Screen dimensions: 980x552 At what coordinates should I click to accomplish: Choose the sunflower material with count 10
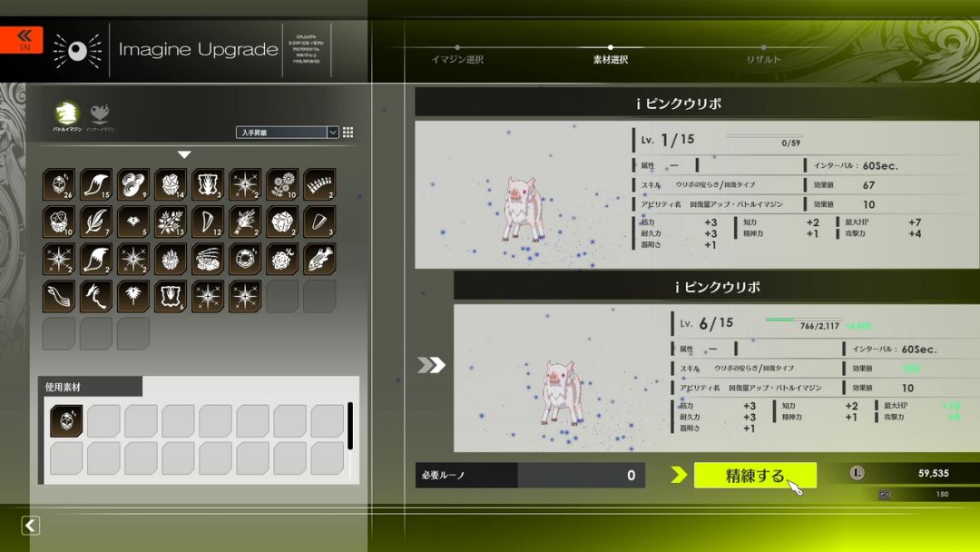coord(282,184)
